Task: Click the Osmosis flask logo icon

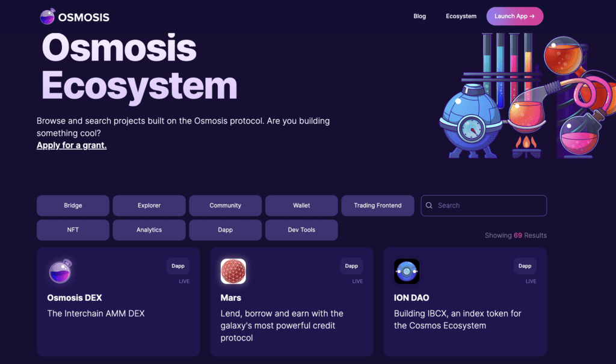Action: (48, 16)
